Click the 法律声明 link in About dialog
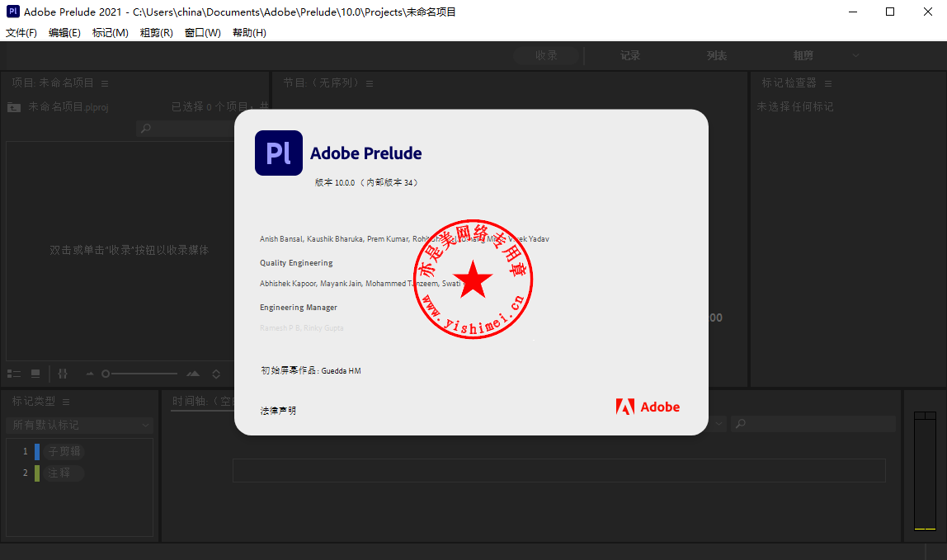 278,411
